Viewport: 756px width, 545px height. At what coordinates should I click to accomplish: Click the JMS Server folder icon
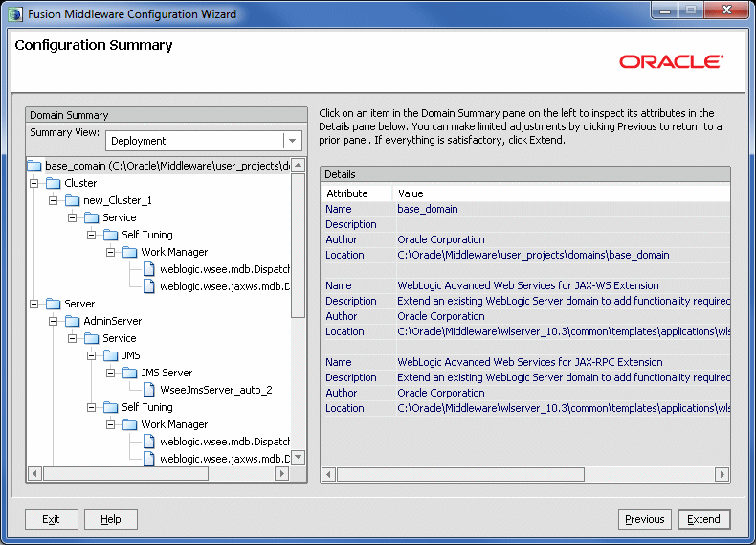point(130,373)
